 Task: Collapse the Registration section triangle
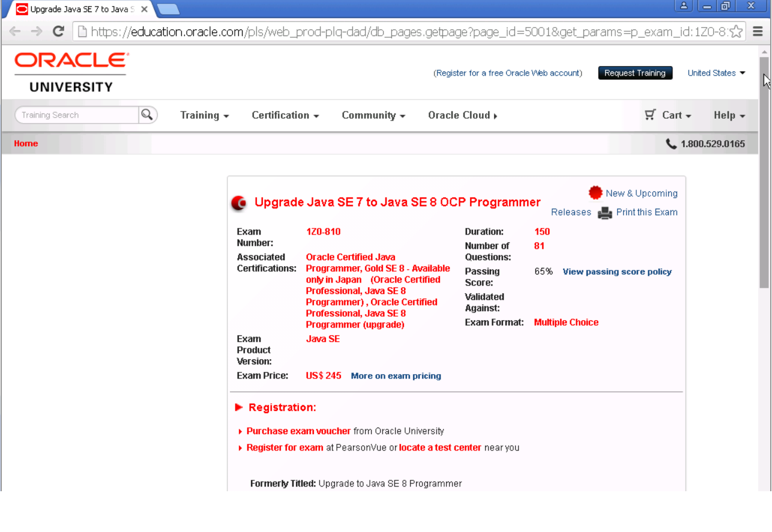[239, 408]
